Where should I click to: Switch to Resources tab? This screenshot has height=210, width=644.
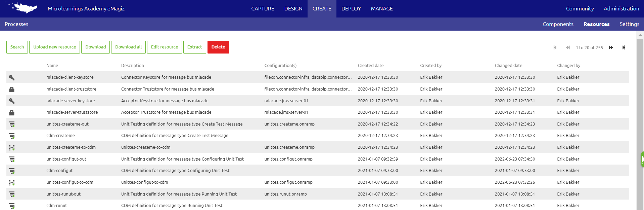[x=596, y=24]
